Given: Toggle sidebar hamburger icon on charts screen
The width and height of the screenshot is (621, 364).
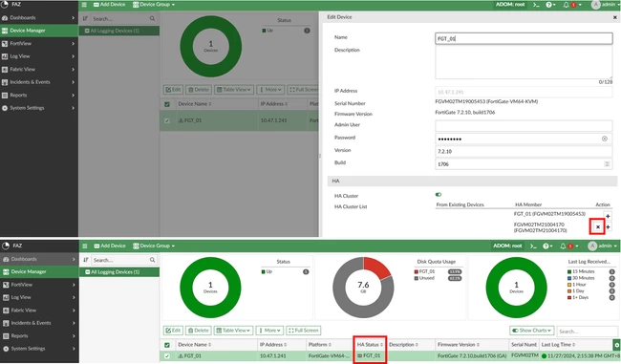Looking at the screenshot, I should pos(85,246).
